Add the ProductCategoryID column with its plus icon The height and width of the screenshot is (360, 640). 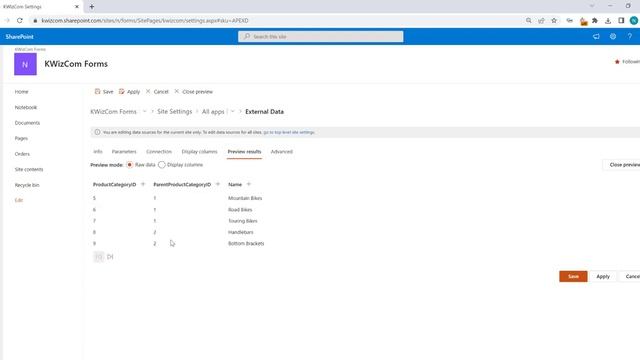click(143, 184)
